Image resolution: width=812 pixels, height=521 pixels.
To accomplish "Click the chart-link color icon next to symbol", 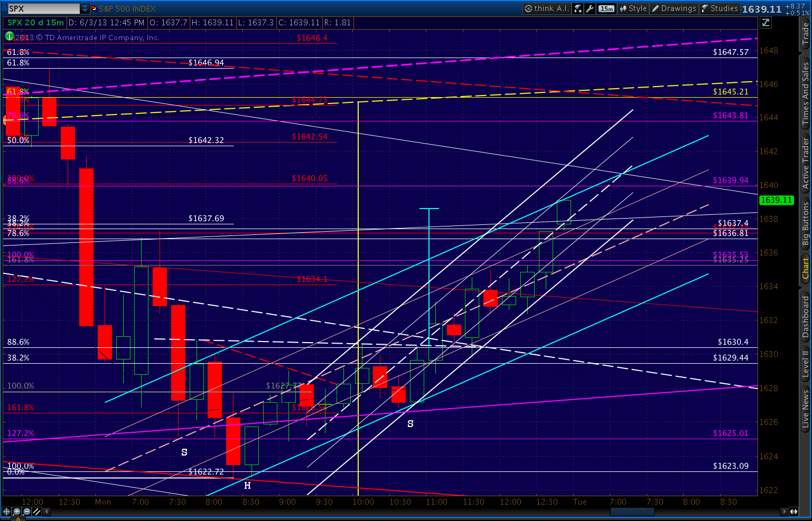I will pyautogui.click(x=94, y=8).
